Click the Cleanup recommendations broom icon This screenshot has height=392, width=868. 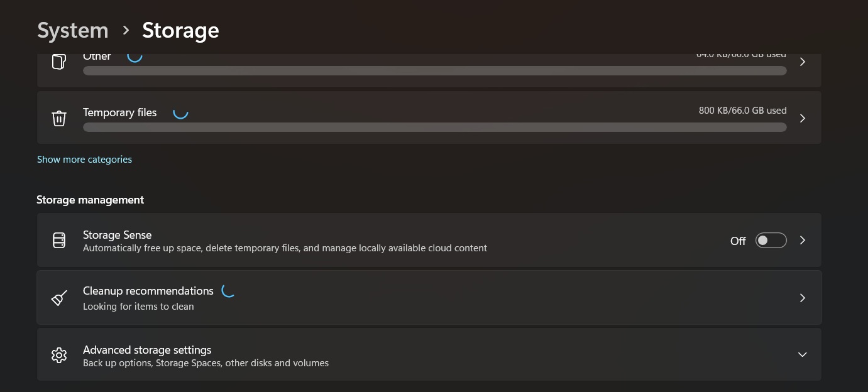click(58, 297)
